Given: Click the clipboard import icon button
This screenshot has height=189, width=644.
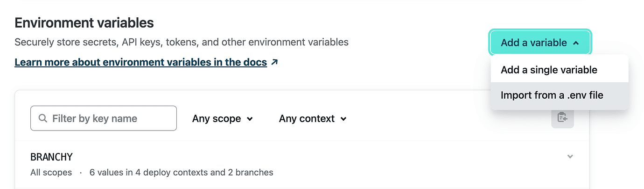Looking at the screenshot, I should 562,118.
